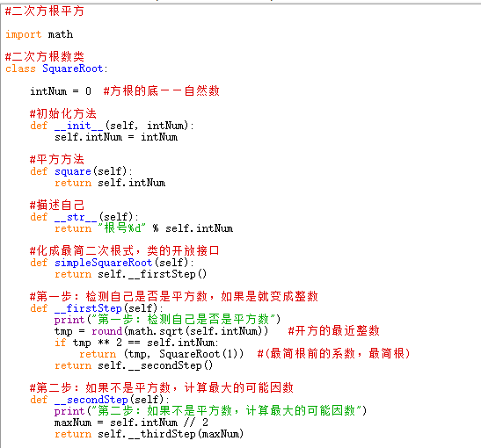Click the call self.__thirdStep(maxNum)

click(x=171, y=434)
